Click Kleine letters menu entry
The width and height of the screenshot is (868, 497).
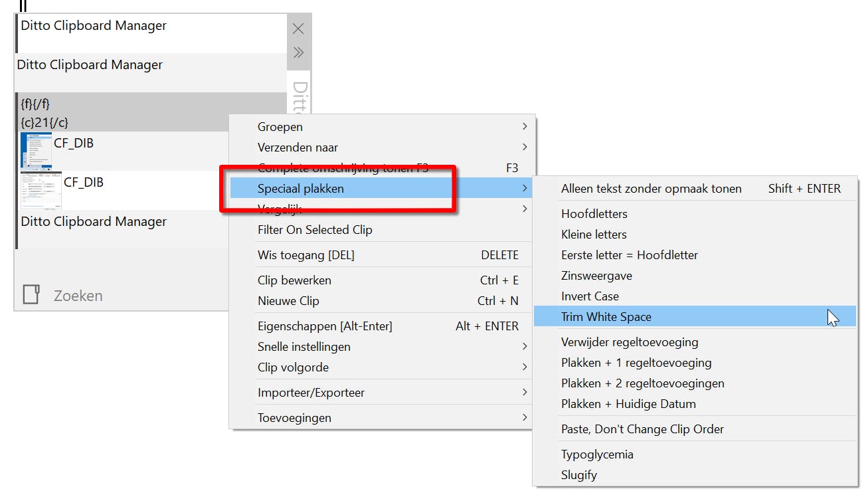(x=594, y=235)
